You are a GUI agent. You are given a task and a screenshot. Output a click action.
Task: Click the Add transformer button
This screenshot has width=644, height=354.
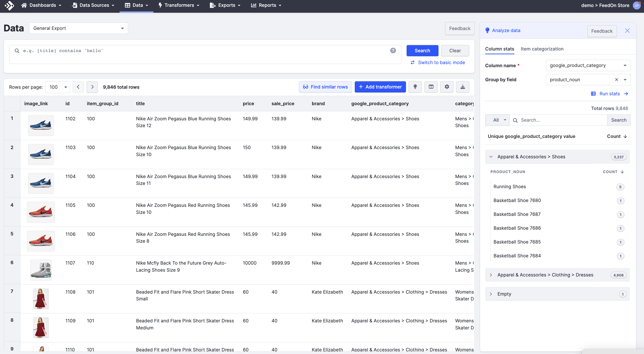coord(380,87)
